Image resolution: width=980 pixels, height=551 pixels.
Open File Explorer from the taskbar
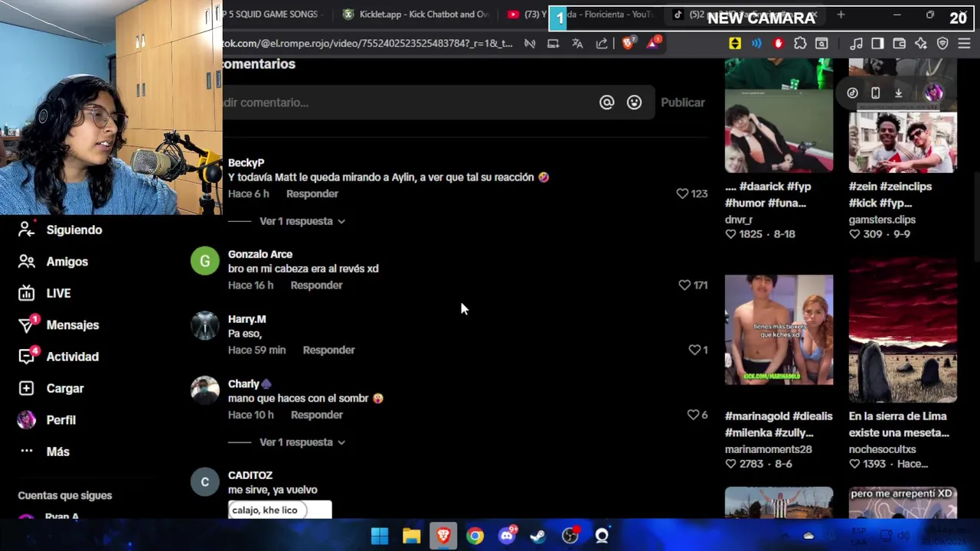412,536
